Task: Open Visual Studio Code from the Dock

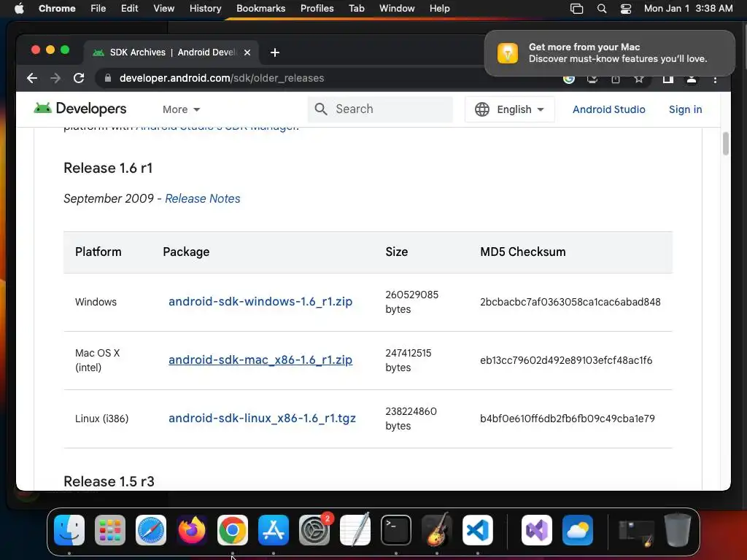Action: 477,530
